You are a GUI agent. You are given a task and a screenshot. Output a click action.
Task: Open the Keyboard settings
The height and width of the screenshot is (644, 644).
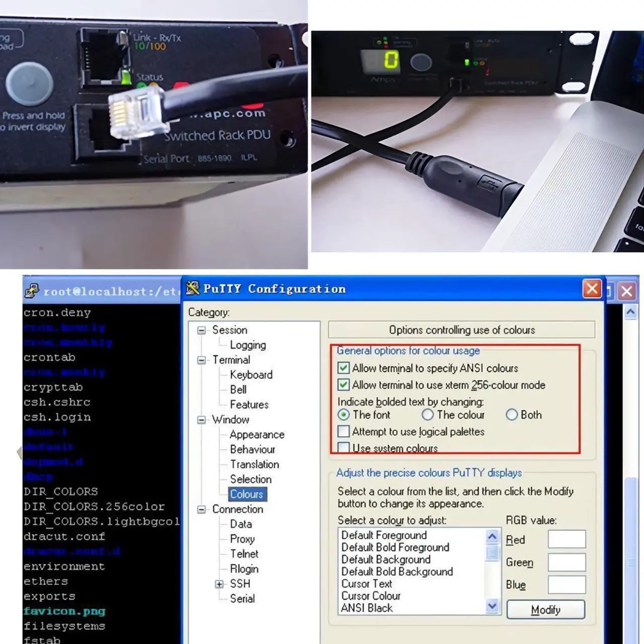[251, 375]
